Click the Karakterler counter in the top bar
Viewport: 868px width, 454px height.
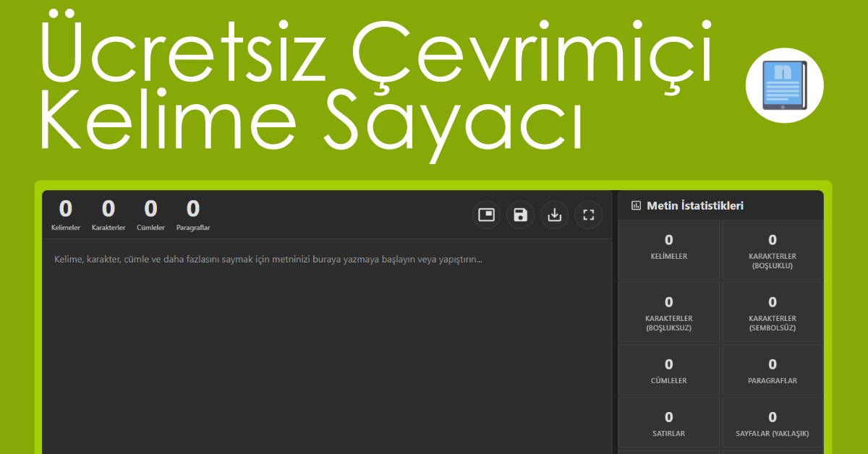coord(109,215)
